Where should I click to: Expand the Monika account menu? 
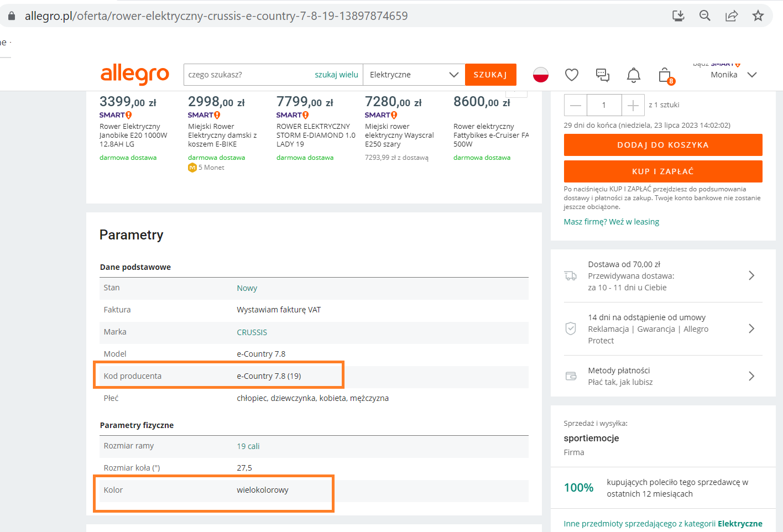coord(733,75)
